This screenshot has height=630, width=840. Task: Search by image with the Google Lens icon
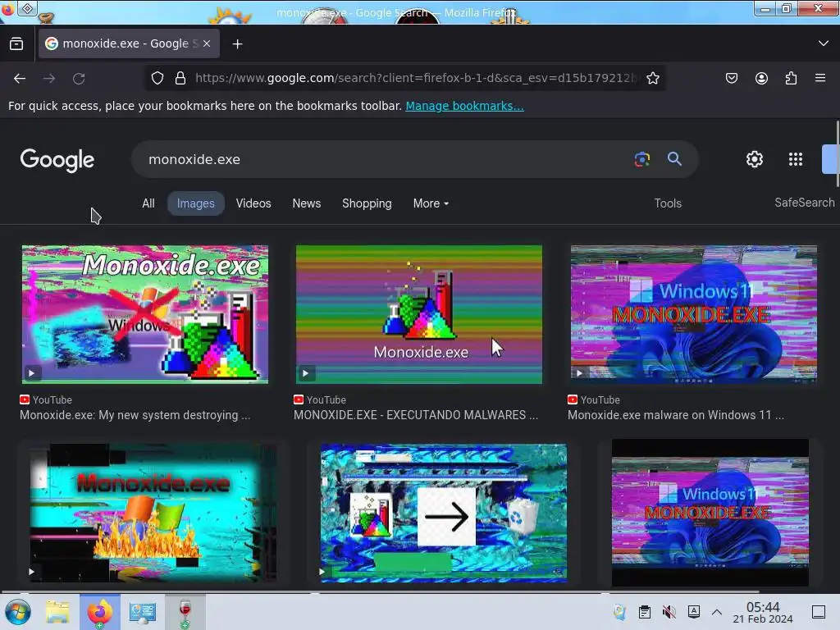click(641, 159)
